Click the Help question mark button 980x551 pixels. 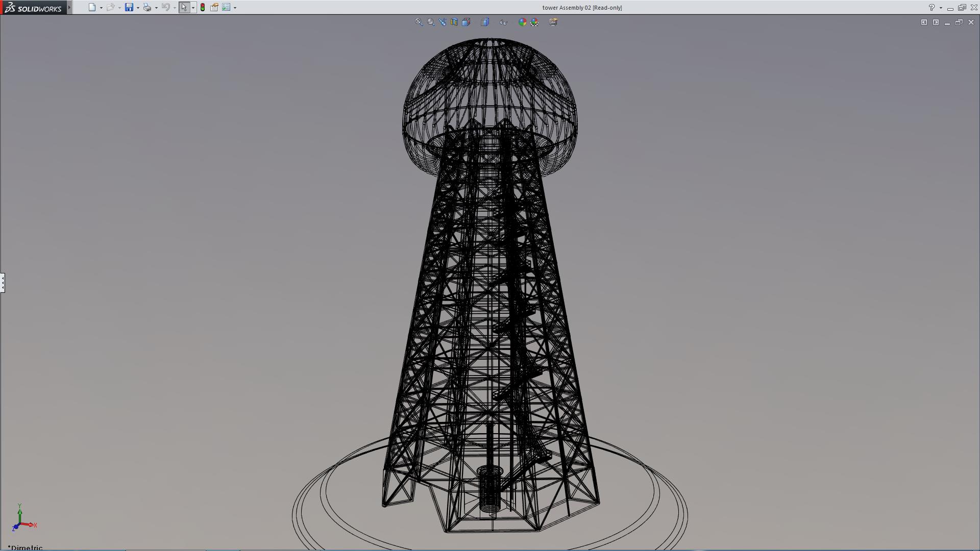coord(932,8)
